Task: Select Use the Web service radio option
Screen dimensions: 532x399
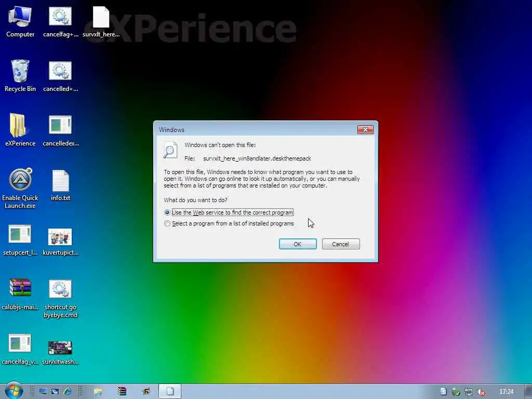Action: [x=229, y=212]
